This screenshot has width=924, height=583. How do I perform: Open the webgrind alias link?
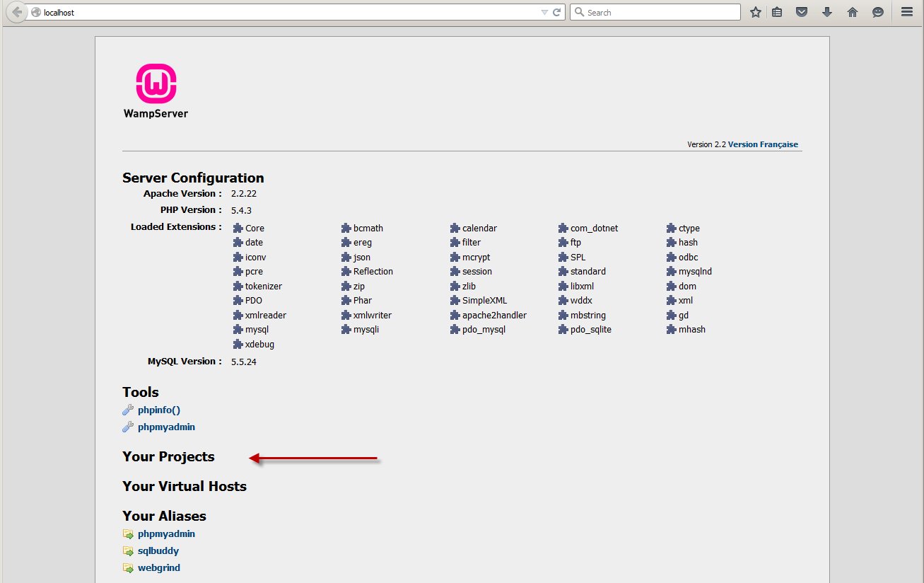pos(159,567)
